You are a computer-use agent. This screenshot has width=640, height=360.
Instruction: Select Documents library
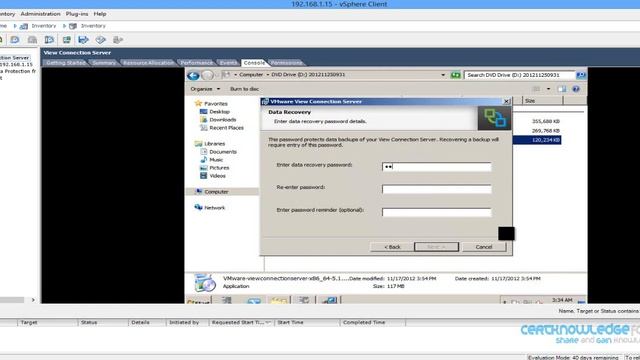[x=222, y=152]
